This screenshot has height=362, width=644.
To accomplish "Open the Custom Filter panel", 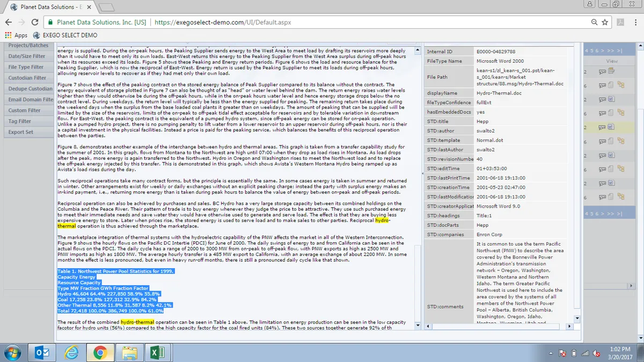I will (28, 110).
